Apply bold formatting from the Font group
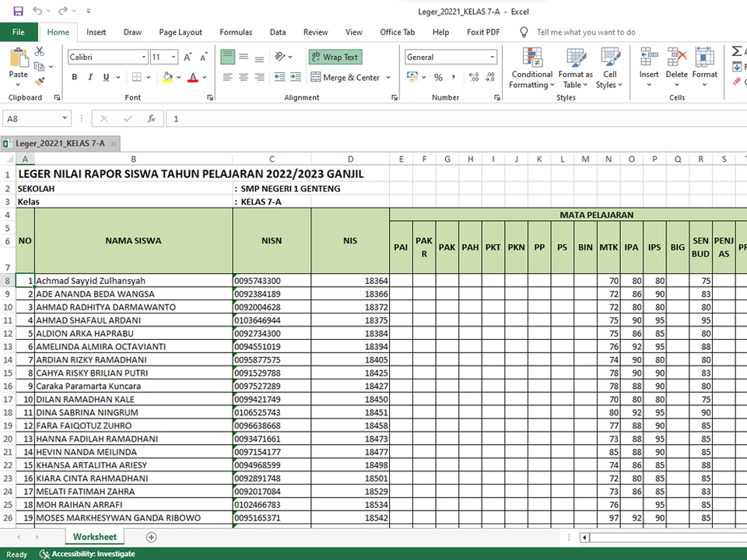This screenshot has width=747, height=560. point(74,77)
